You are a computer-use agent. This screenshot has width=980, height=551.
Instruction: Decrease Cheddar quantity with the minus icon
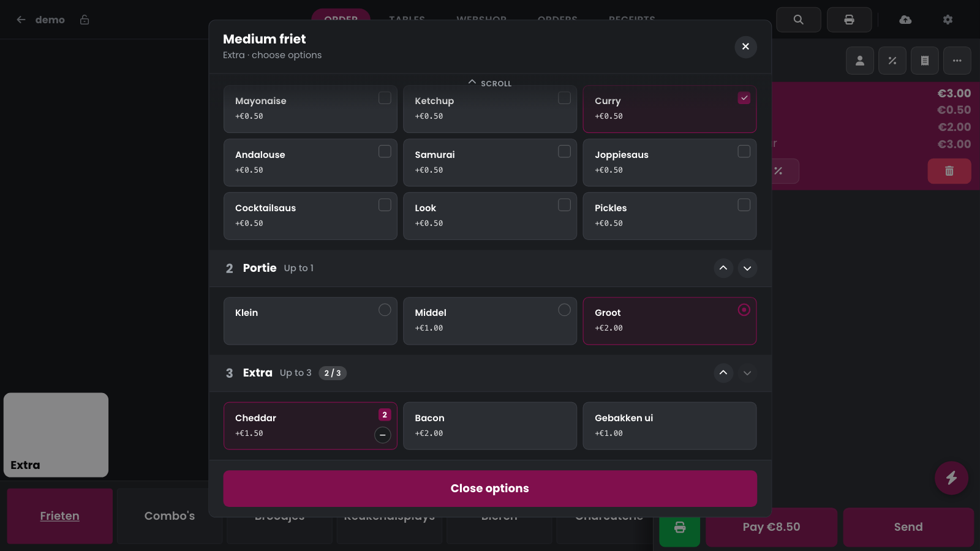pos(383,435)
